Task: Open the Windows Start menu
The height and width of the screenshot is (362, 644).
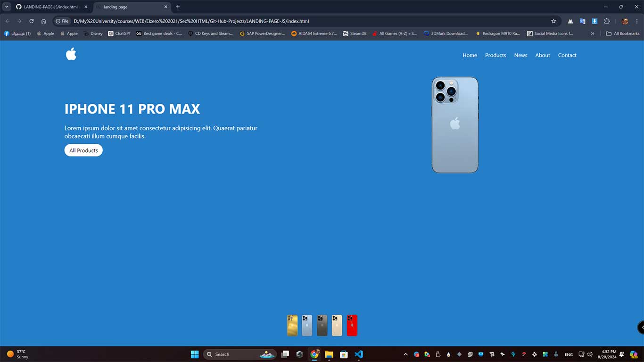Action: coord(195,354)
